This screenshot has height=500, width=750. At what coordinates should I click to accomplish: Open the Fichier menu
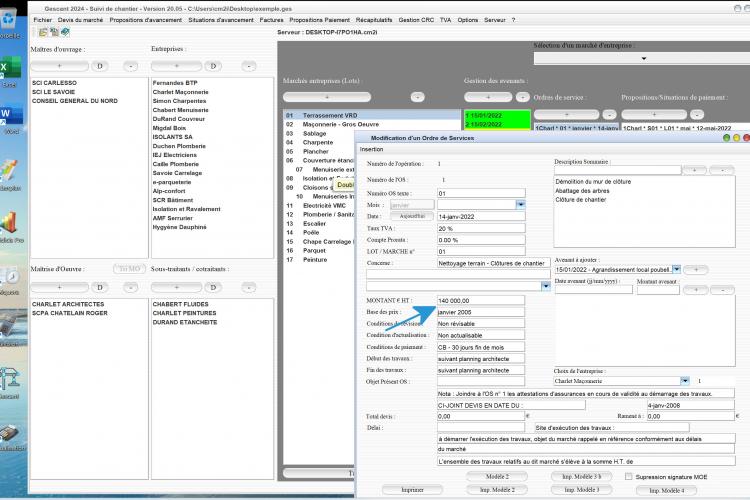click(x=43, y=20)
